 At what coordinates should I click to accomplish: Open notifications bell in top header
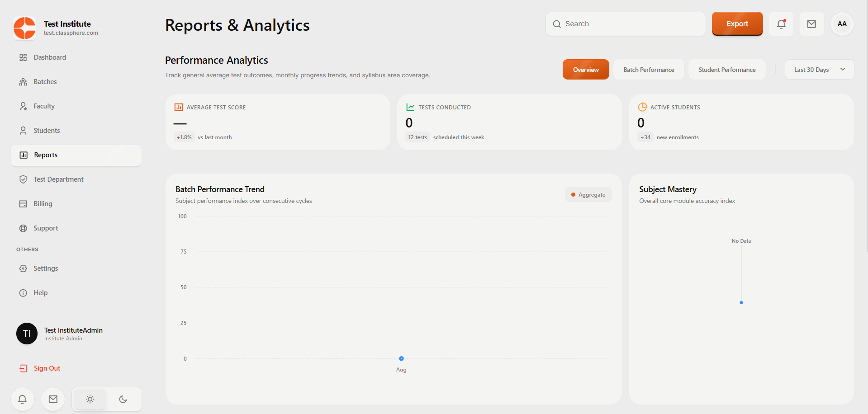tap(781, 24)
